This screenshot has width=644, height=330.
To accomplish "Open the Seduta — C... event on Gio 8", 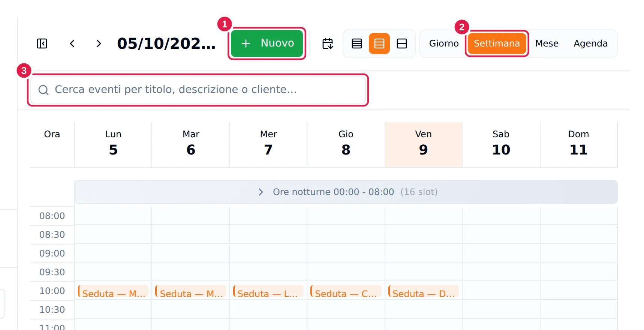I will coord(346,291).
